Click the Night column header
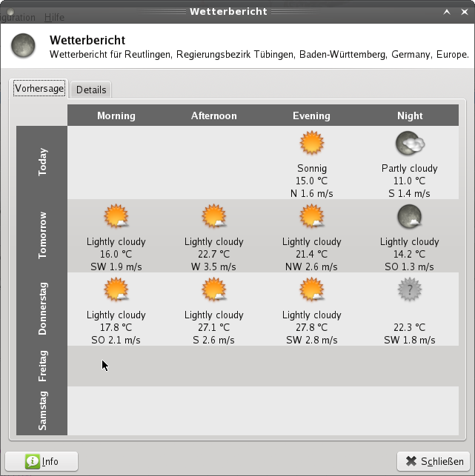The height and width of the screenshot is (476, 475). pyautogui.click(x=409, y=115)
